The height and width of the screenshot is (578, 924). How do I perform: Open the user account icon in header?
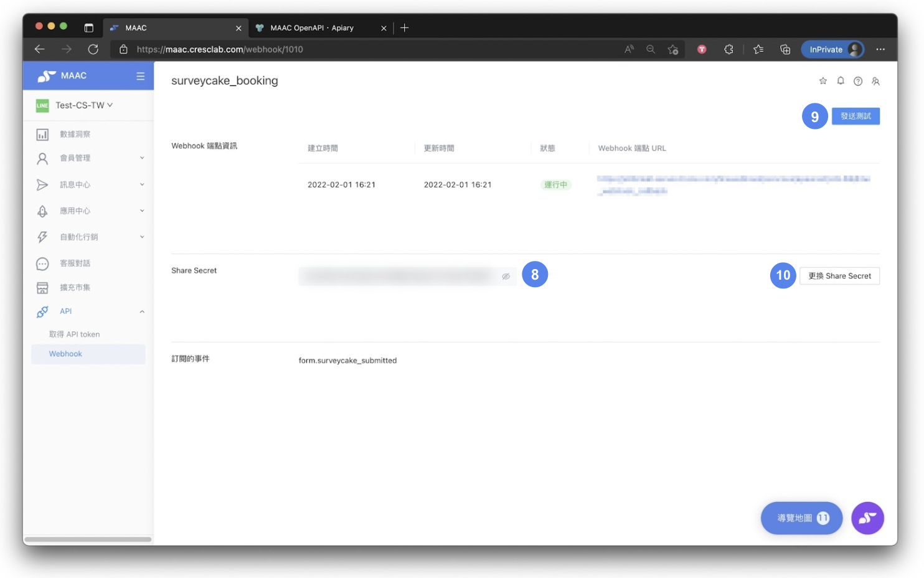click(x=875, y=81)
